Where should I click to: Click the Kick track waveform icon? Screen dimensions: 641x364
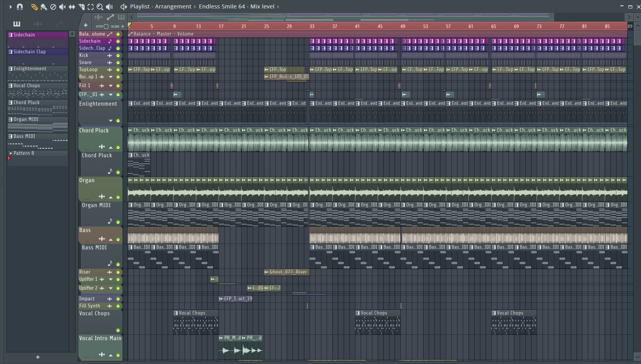pyautogui.click(x=110, y=55)
